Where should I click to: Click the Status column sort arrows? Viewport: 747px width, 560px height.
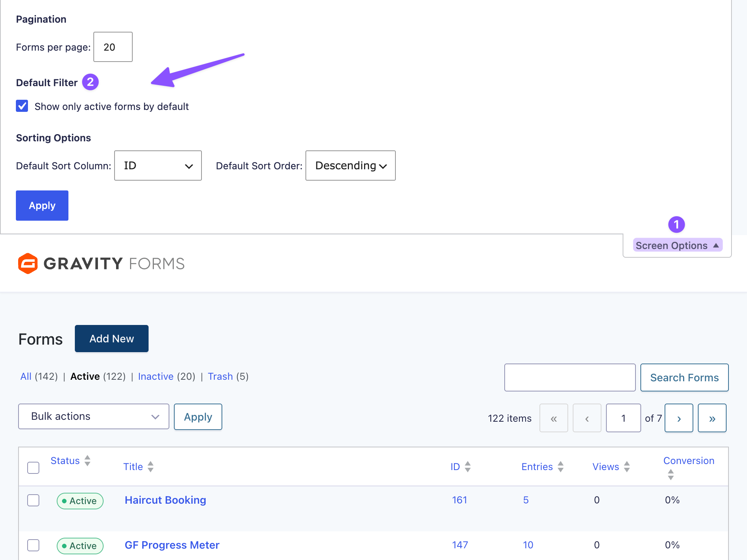click(x=87, y=461)
